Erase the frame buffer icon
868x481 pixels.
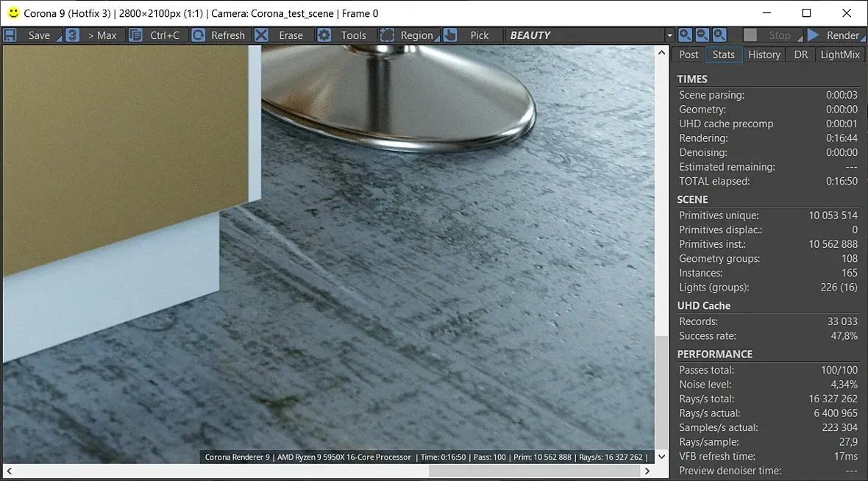pyautogui.click(x=261, y=35)
